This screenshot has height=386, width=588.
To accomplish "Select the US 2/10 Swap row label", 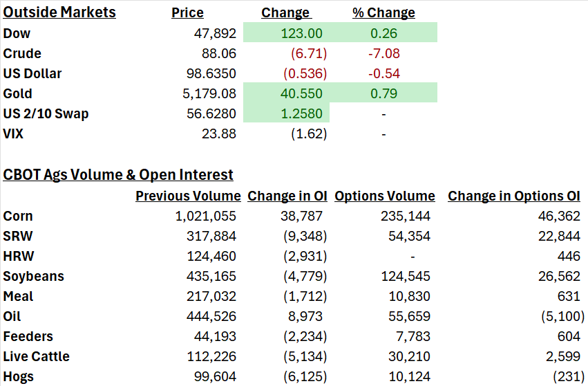I will [46, 113].
